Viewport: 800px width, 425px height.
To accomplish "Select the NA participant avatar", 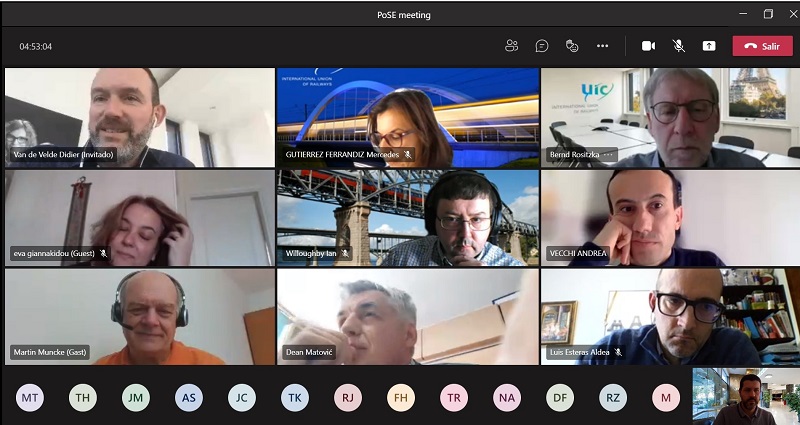I will [507, 398].
